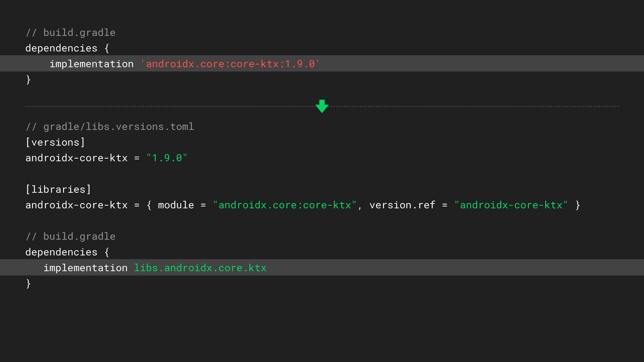Click 'implementation' in the bottom highlighted line
This screenshot has height=362, width=644.
pos(86,268)
